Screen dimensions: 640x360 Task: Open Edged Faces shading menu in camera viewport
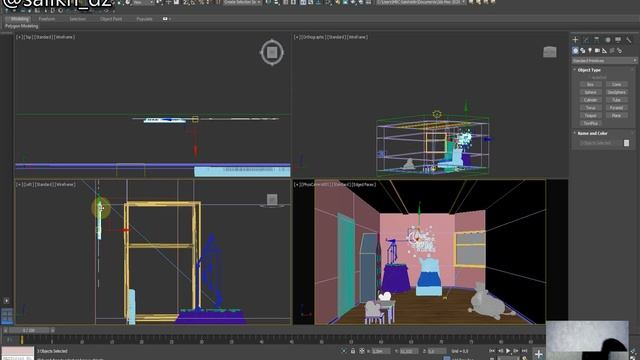pyautogui.click(x=364, y=184)
